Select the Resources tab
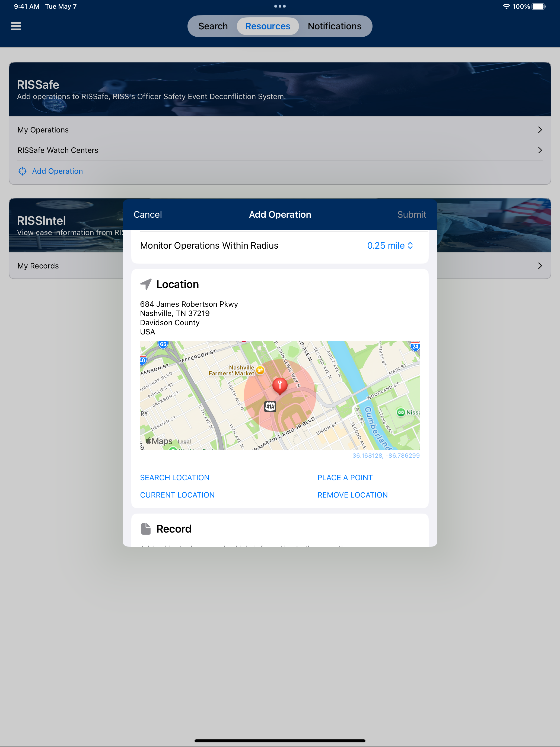The height and width of the screenshot is (747, 560). (x=268, y=26)
